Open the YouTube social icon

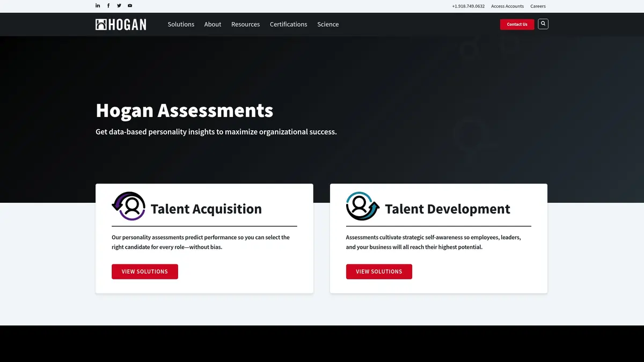pyautogui.click(x=130, y=6)
